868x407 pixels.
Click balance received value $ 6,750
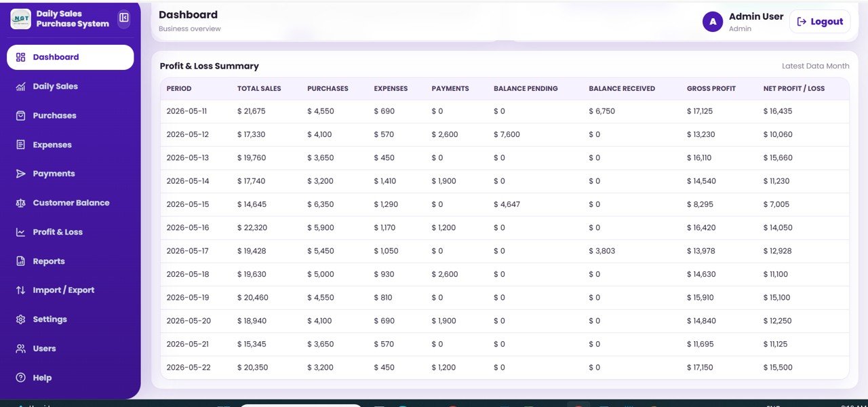pos(602,111)
